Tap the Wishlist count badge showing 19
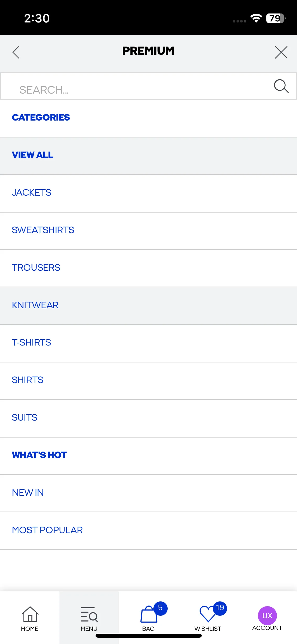Image resolution: width=297 pixels, height=644 pixels. tap(220, 608)
